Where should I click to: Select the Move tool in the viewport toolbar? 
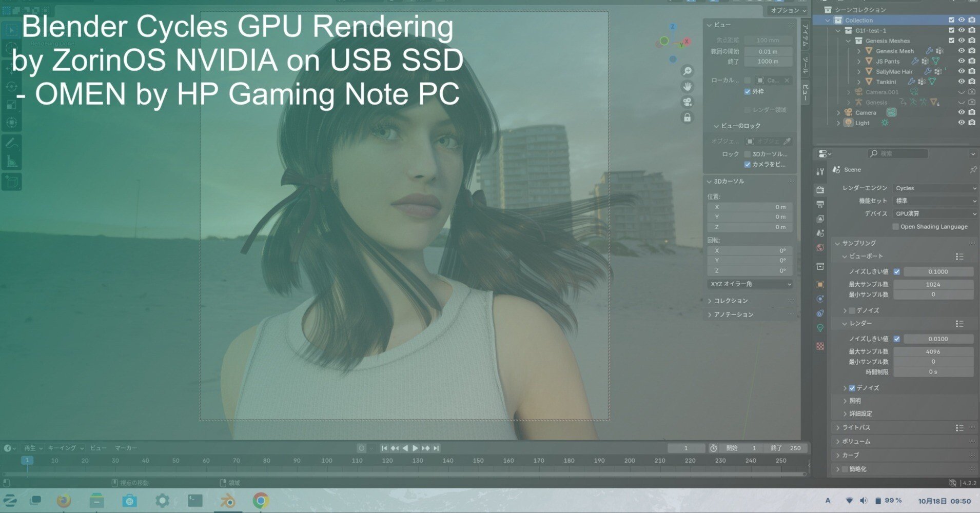click(11, 68)
